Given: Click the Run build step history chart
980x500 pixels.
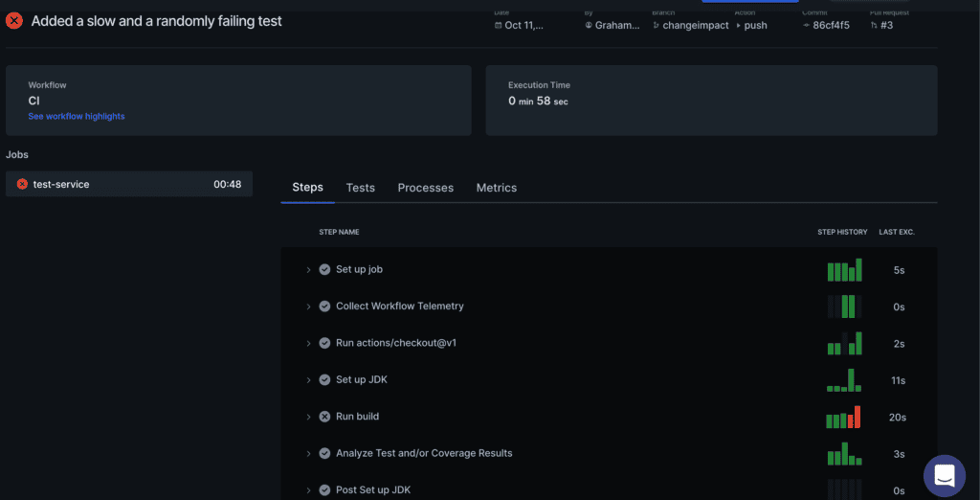Looking at the screenshot, I should click(844, 418).
